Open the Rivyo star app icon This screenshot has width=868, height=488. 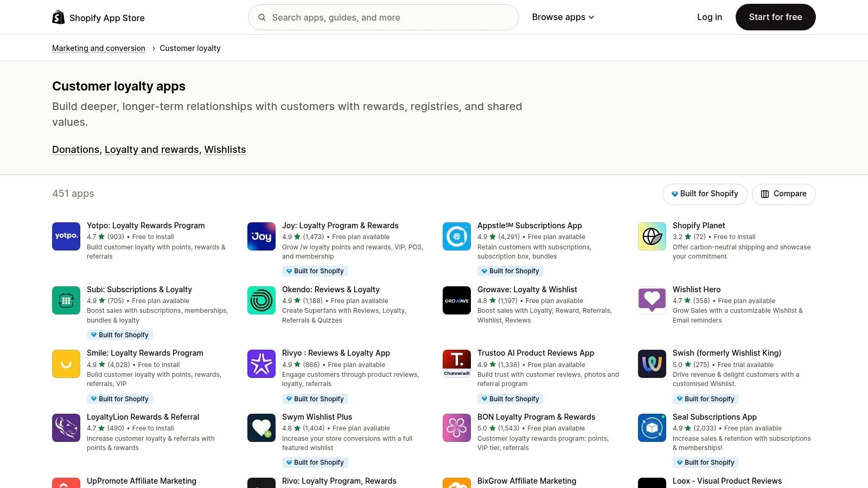click(x=261, y=364)
